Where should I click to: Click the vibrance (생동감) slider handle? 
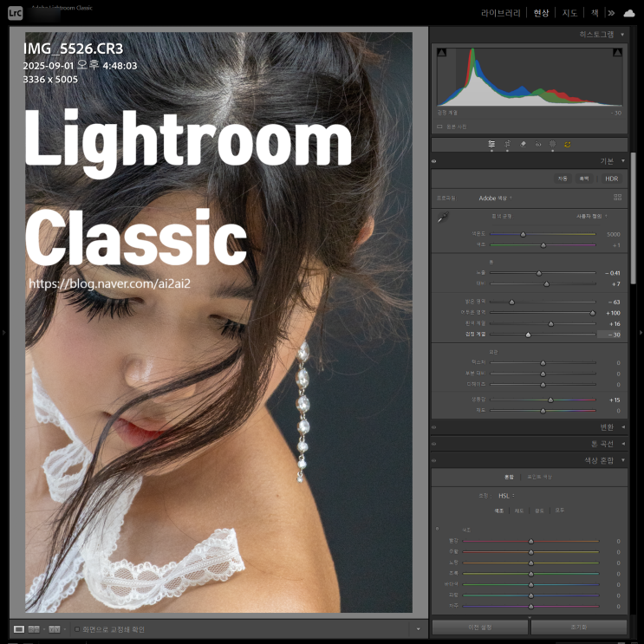click(550, 400)
